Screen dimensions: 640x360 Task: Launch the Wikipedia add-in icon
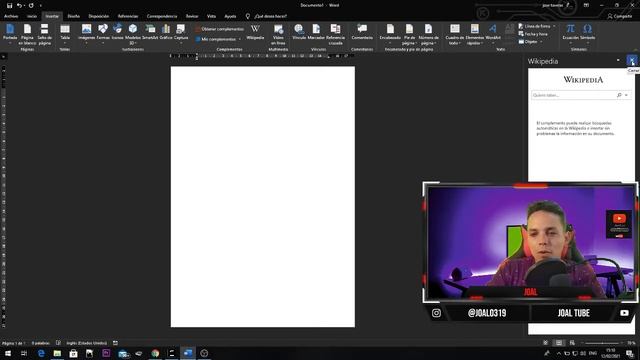pos(255,32)
